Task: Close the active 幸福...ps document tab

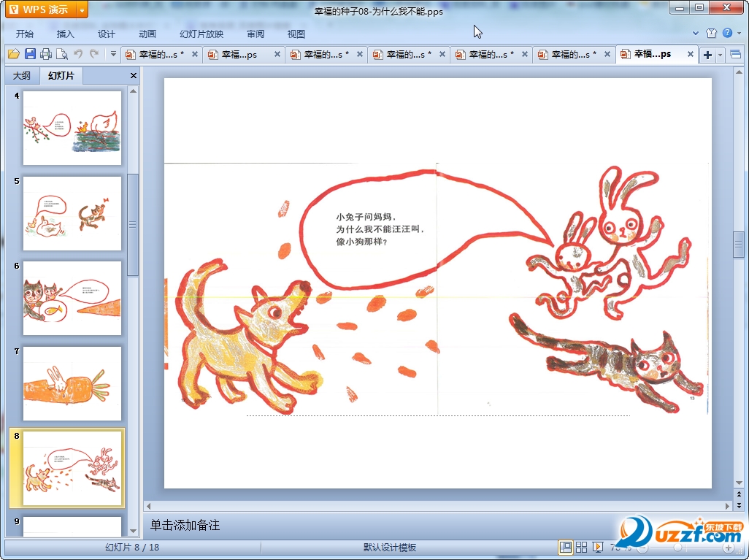Action: click(x=691, y=55)
